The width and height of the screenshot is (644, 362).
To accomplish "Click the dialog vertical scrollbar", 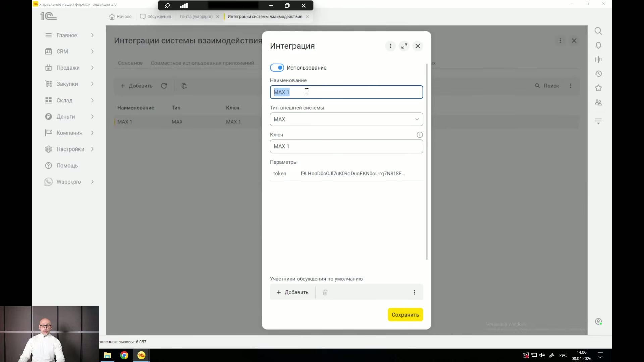I will click(427, 162).
